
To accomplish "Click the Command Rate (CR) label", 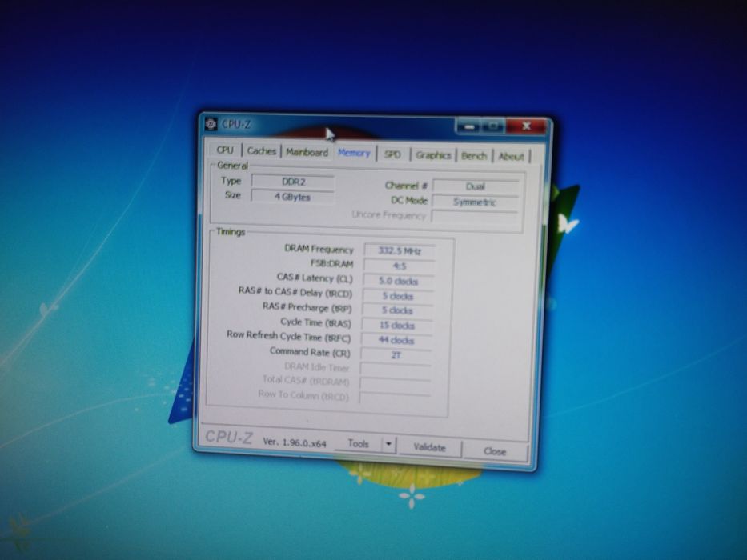I will [310, 352].
